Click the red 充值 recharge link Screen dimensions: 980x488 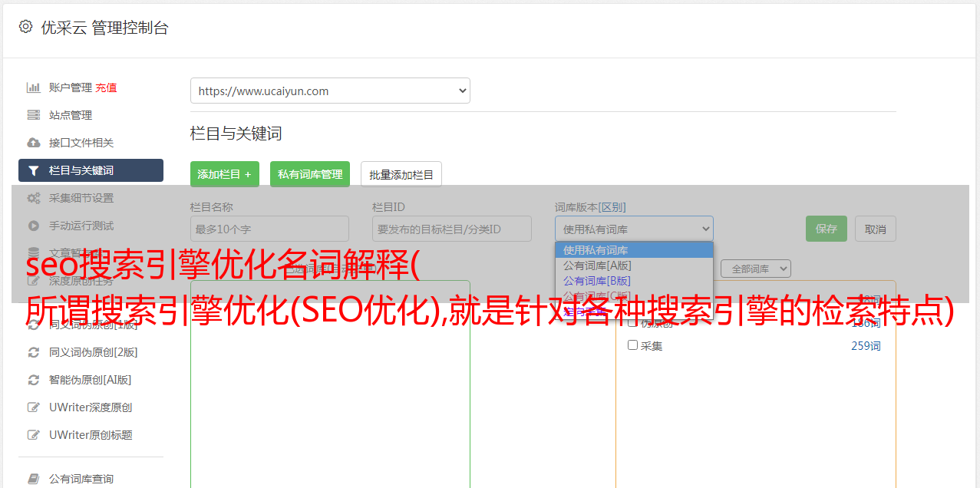click(106, 87)
